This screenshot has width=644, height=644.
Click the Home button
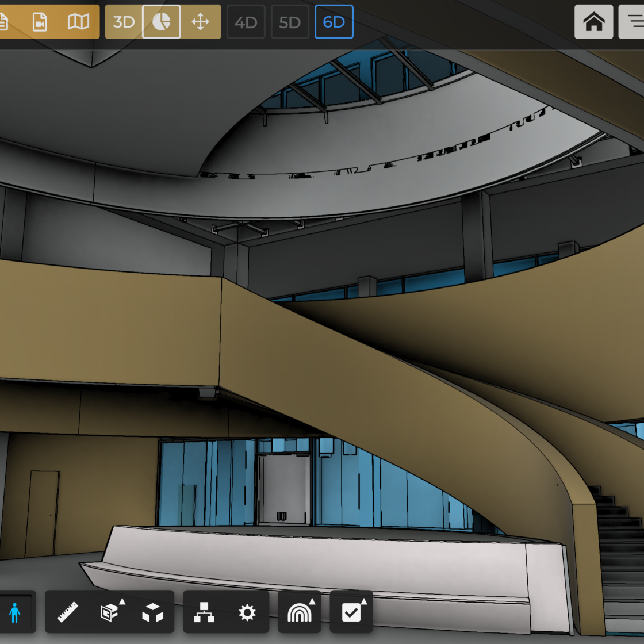[x=594, y=21]
